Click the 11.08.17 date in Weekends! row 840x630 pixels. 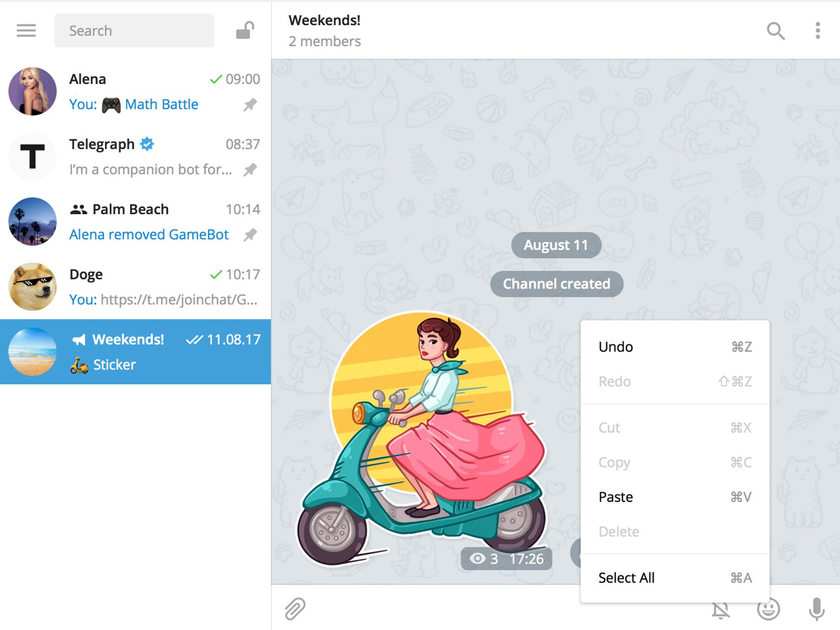click(234, 339)
